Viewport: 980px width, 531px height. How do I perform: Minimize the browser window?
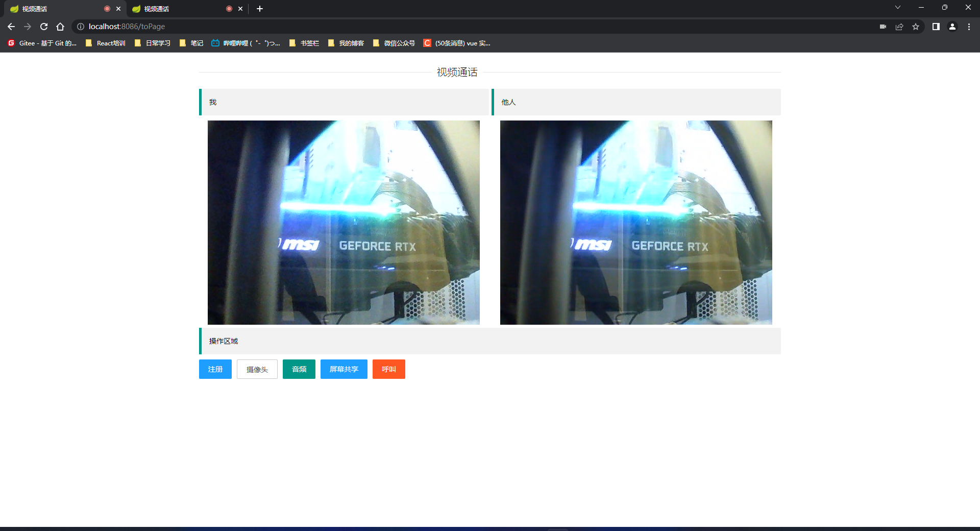[921, 7]
